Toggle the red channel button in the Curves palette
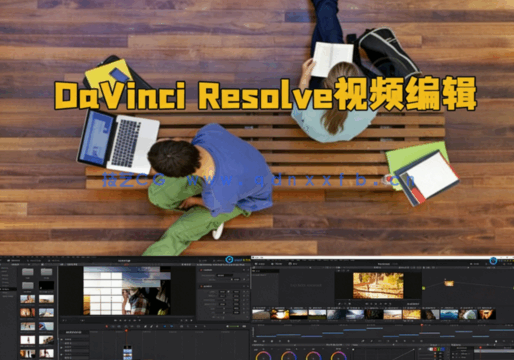514x360 pixels. point(435,349)
